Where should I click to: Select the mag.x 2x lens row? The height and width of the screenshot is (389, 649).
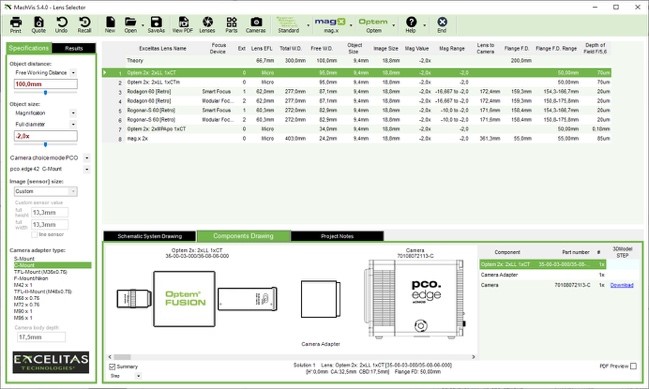(x=357, y=139)
